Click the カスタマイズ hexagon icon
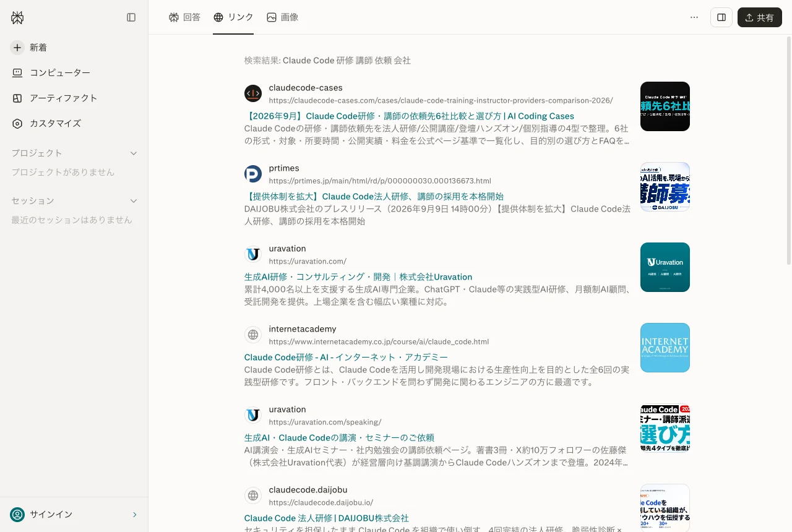This screenshot has height=532, width=792. pos(17,123)
